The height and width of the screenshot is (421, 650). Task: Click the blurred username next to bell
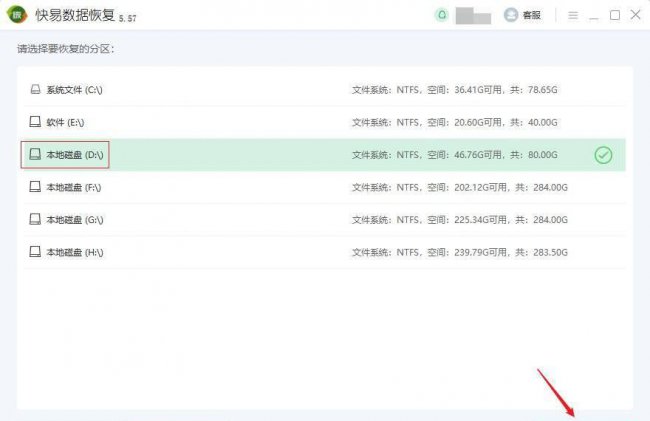pos(473,16)
